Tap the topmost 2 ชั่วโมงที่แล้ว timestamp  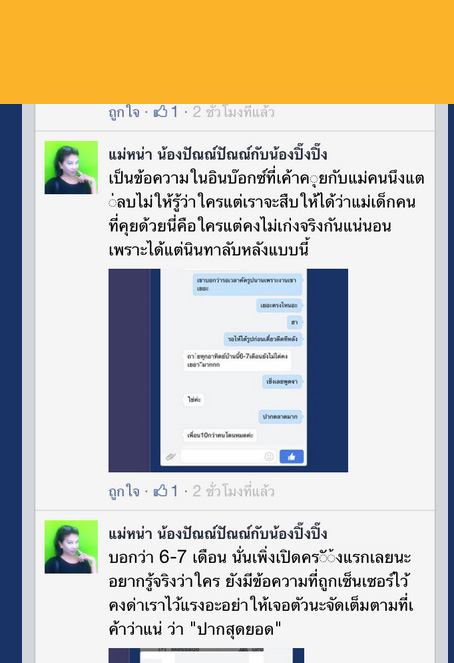233,112
